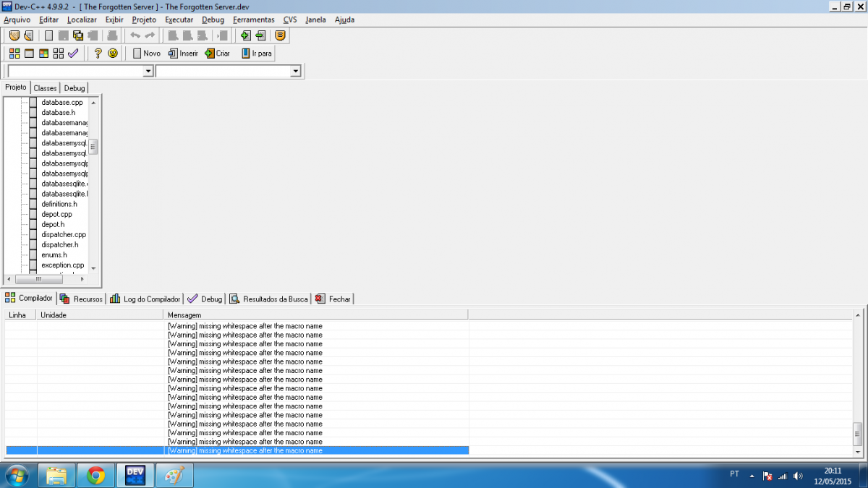Image resolution: width=868 pixels, height=488 pixels.
Task: Switch to the Debug tab in the side panel
Action: (75, 88)
